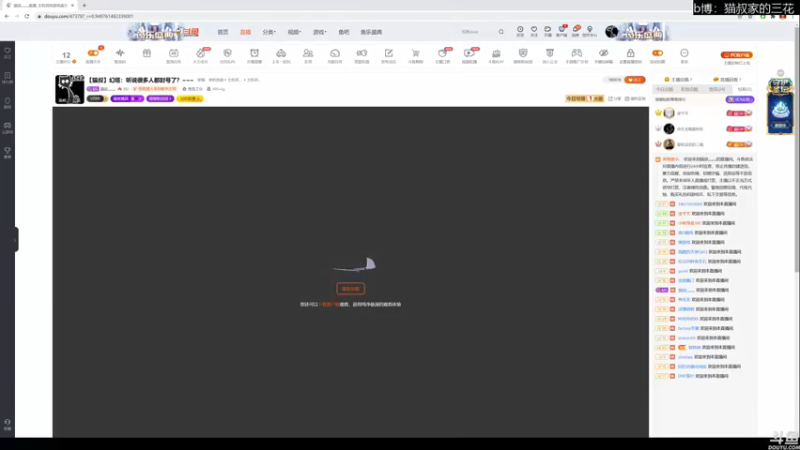Go to the 首页 nav item

(223, 32)
